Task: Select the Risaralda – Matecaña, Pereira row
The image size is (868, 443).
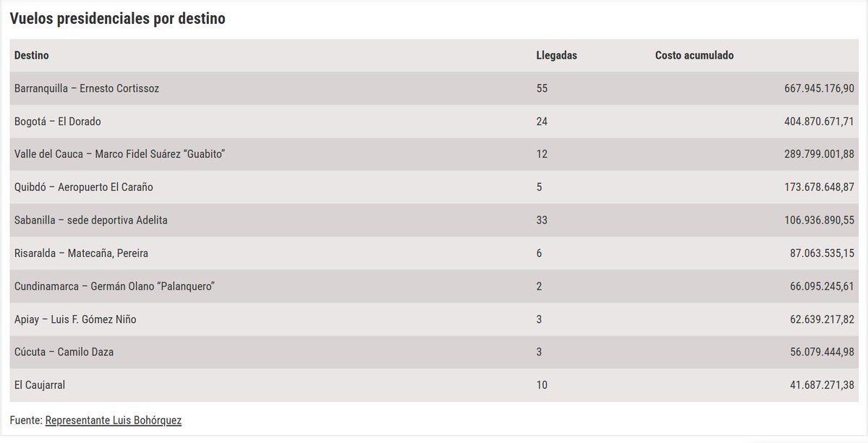Action: (x=434, y=253)
